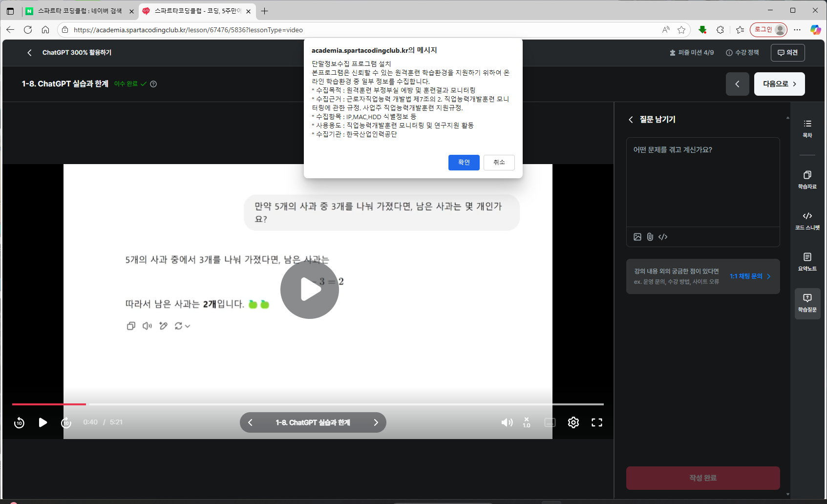Click the 의견 feedback button

click(x=787, y=53)
